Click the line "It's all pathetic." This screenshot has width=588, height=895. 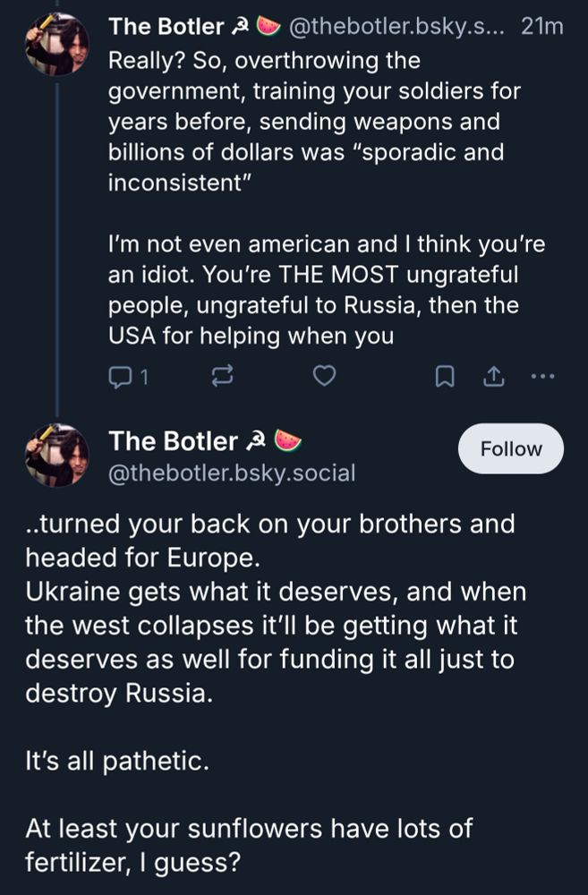pos(116,763)
